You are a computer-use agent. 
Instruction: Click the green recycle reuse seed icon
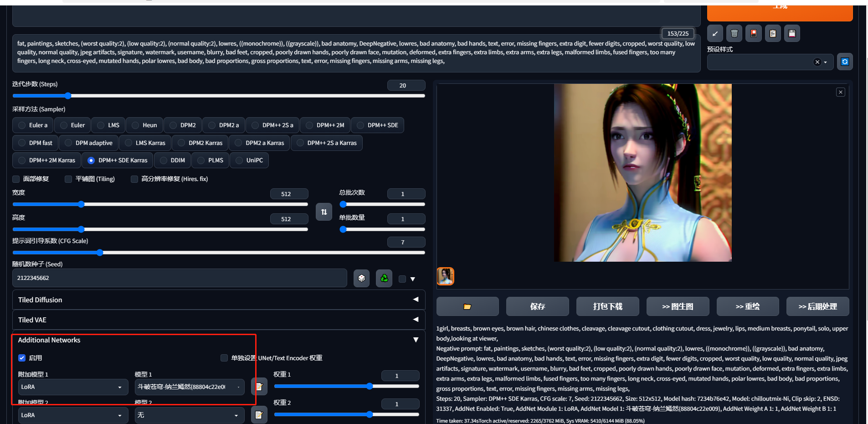(384, 278)
